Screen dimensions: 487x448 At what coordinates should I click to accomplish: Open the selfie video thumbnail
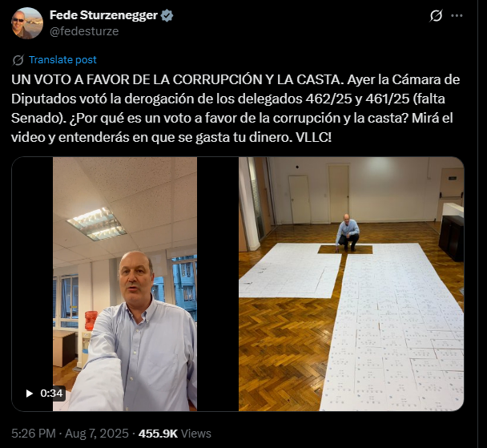click(124, 284)
